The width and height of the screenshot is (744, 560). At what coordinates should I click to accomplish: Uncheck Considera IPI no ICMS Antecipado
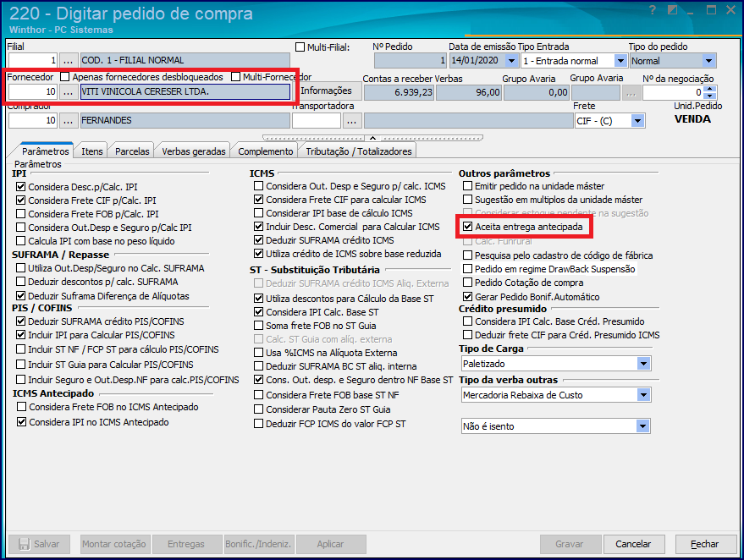22,421
